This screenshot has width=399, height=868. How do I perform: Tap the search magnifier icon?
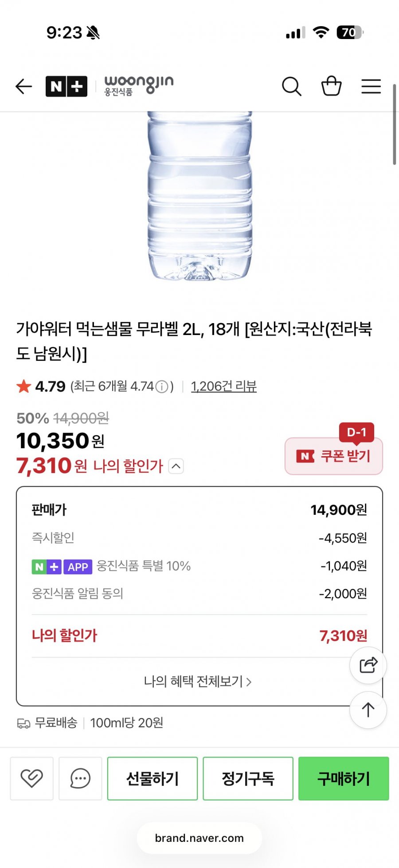tap(291, 86)
